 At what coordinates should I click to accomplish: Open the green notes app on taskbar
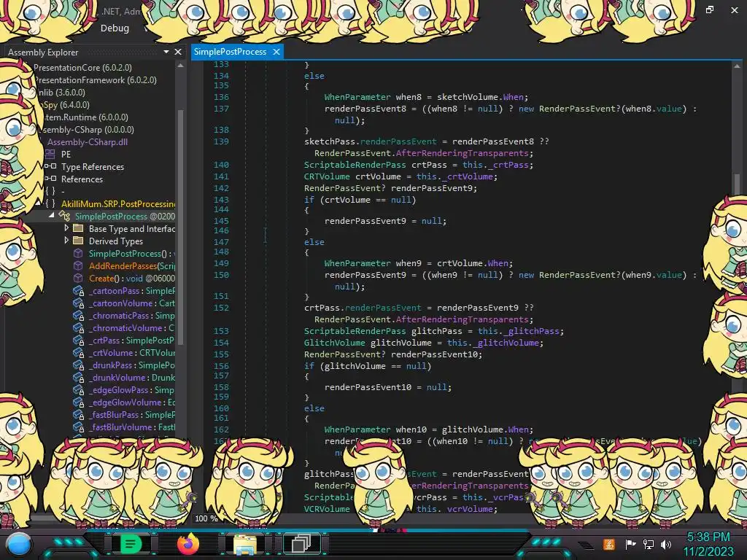pyautogui.click(x=130, y=544)
